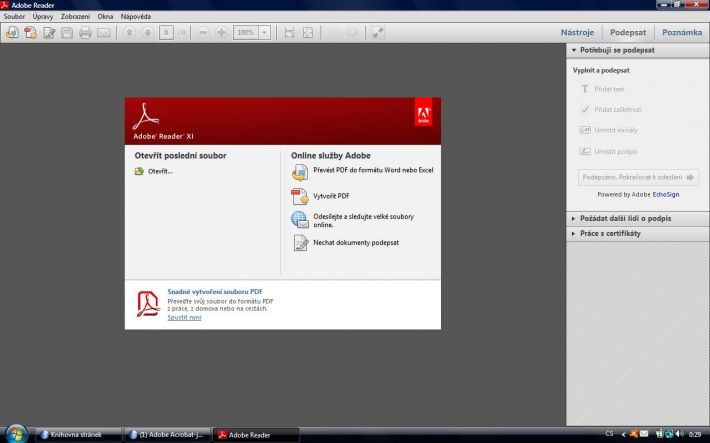Viewport: 710px width, 443px height.
Task: Click the 0:29 system clock
Action: [695, 434]
